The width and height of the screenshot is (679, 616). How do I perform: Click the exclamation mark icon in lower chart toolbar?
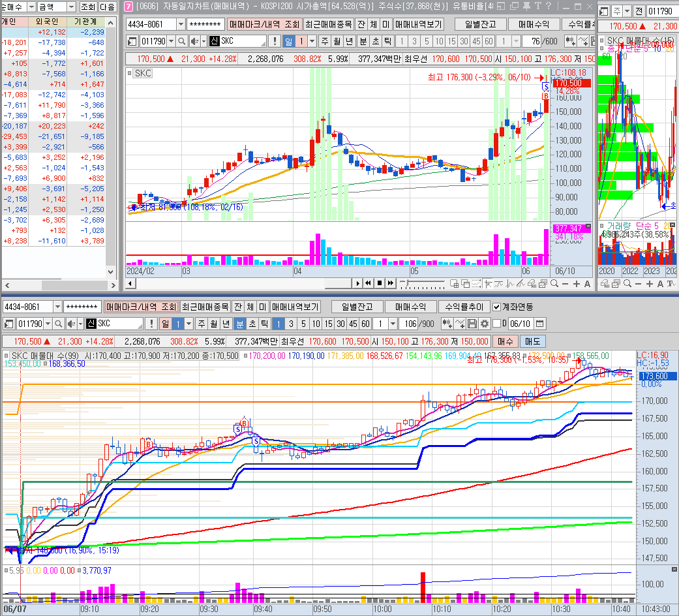click(x=151, y=324)
